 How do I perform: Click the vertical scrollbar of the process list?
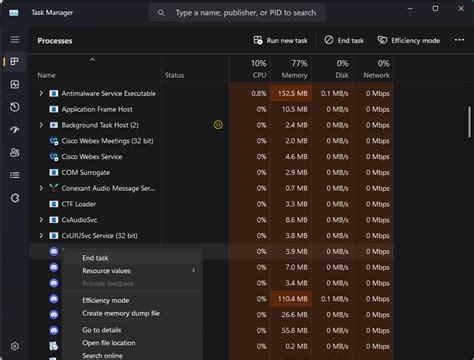click(469, 122)
